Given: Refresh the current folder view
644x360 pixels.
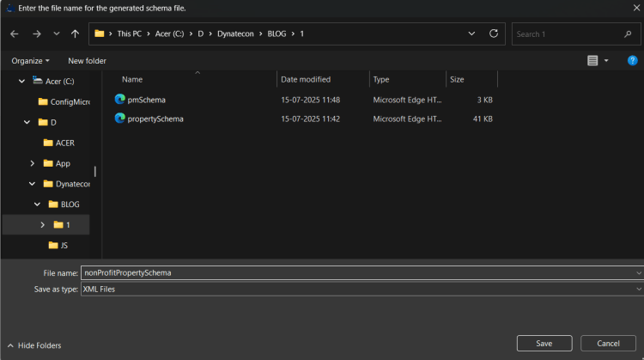Looking at the screenshot, I should 493,34.
